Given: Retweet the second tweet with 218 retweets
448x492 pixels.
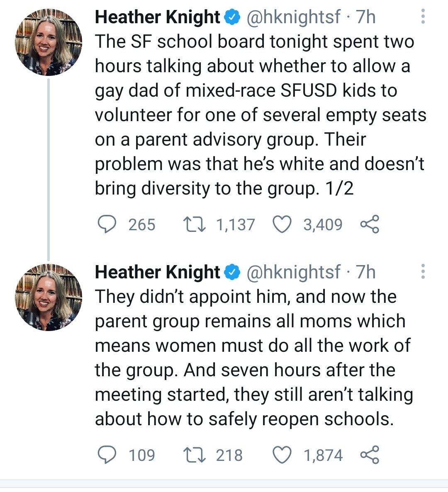Looking at the screenshot, I should (x=193, y=455).
